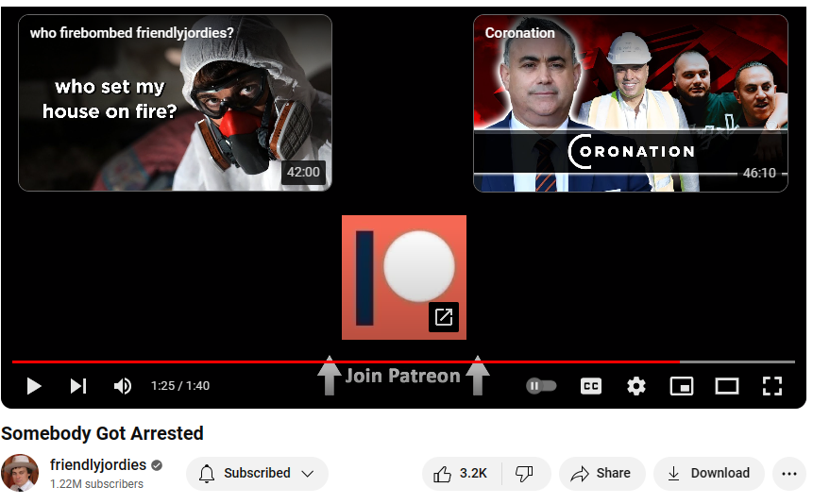Enable theater mode view
The image size is (813, 504).
pos(726,386)
